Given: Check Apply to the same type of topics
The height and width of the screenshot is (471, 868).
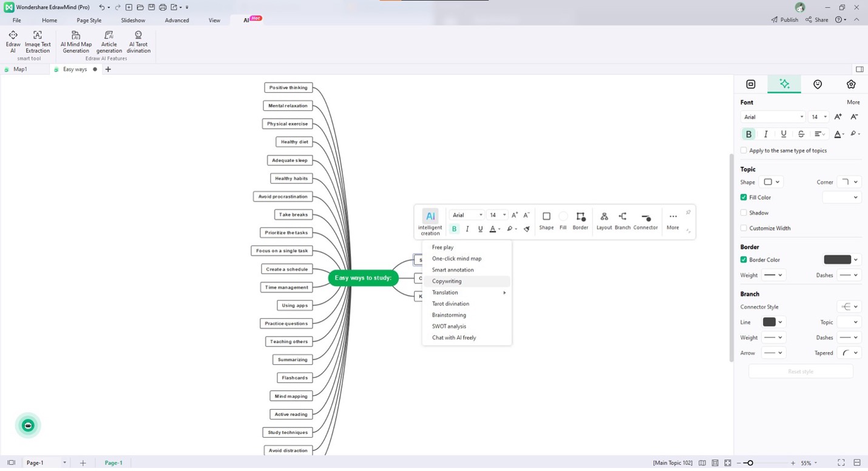Looking at the screenshot, I should pos(744,151).
